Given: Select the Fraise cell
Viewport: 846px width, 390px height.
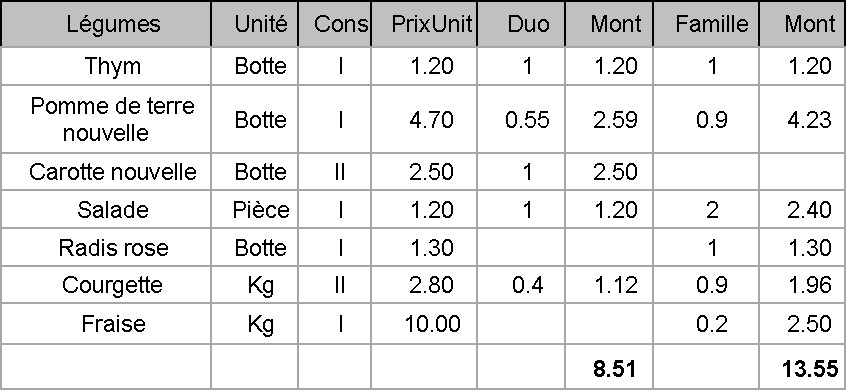Looking at the screenshot, I should pos(106,323).
